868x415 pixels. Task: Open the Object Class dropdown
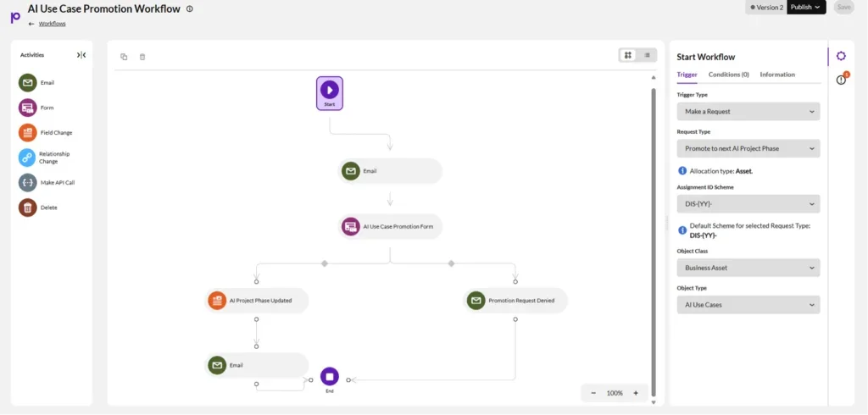pyautogui.click(x=748, y=268)
